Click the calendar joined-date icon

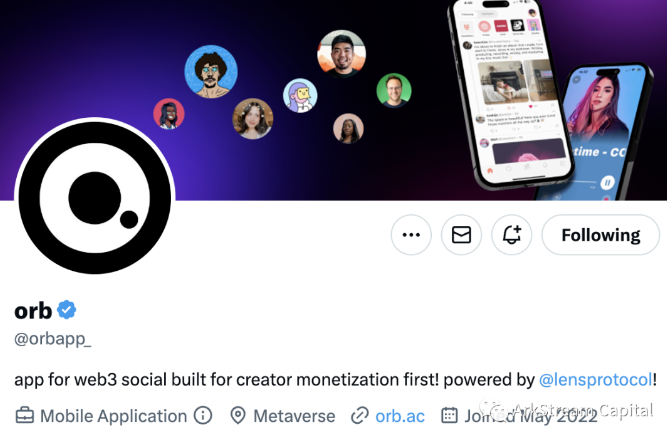point(449,415)
